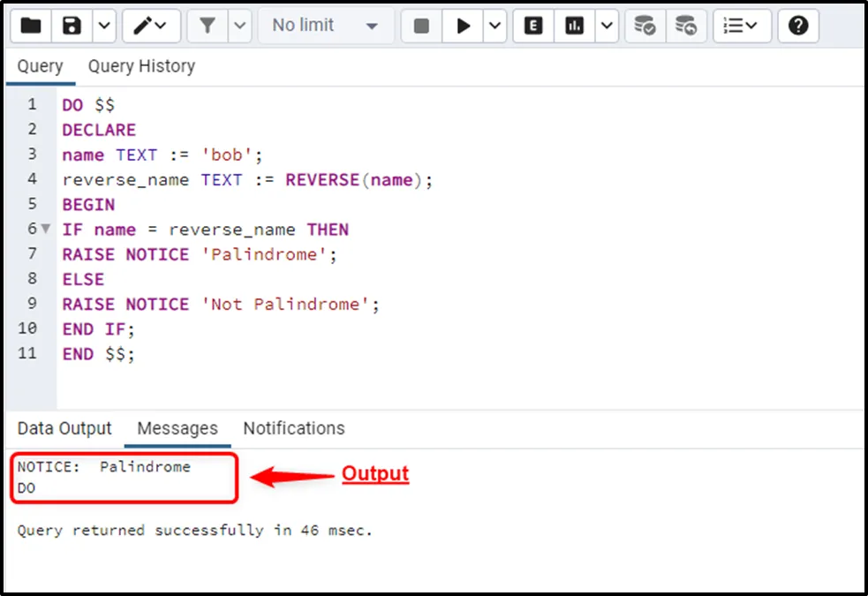
Task: Expand the Execute options dropdown arrow
Action: click(495, 26)
